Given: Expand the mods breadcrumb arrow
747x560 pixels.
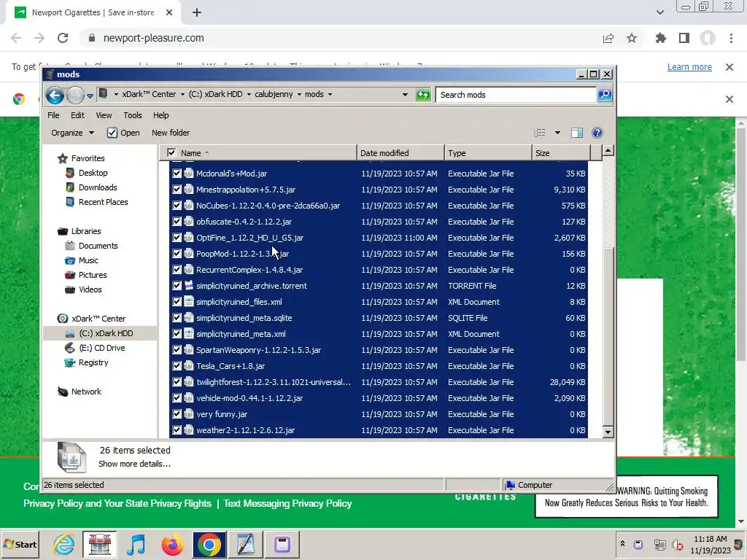Looking at the screenshot, I should point(330,94).
